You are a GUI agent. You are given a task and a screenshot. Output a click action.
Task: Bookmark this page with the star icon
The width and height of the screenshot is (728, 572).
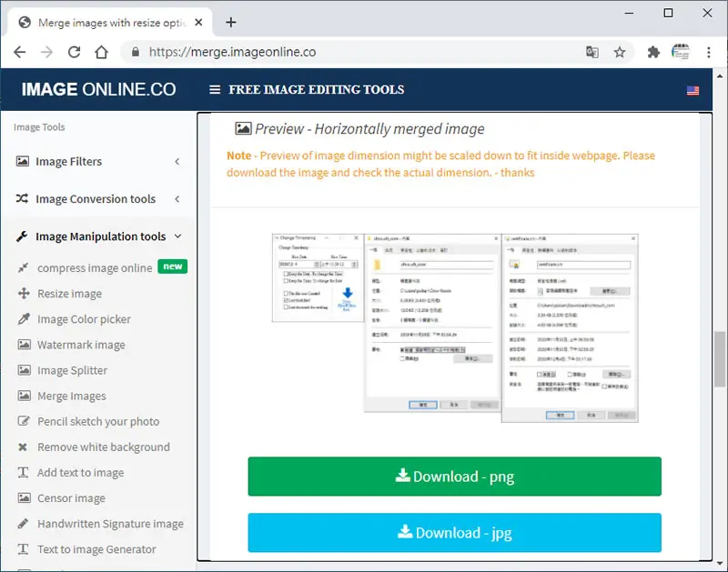pyautogui.click(x=620, y=52)
